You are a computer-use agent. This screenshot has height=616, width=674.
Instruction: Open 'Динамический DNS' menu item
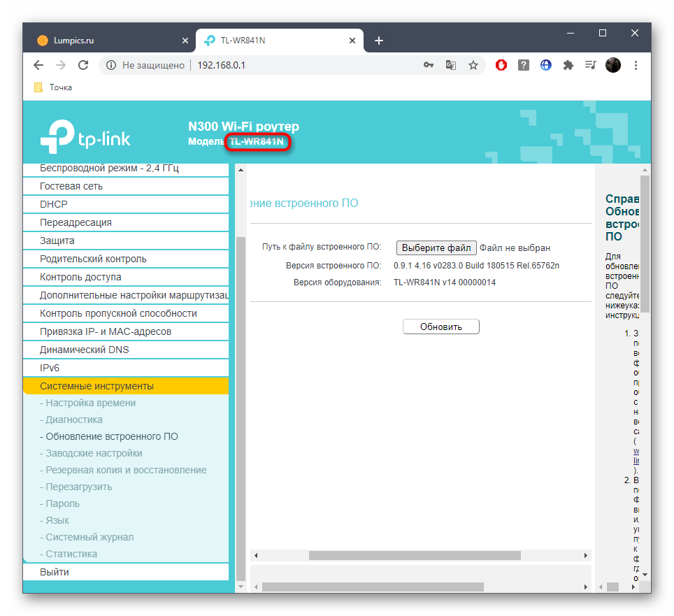[x=126, y=350]
